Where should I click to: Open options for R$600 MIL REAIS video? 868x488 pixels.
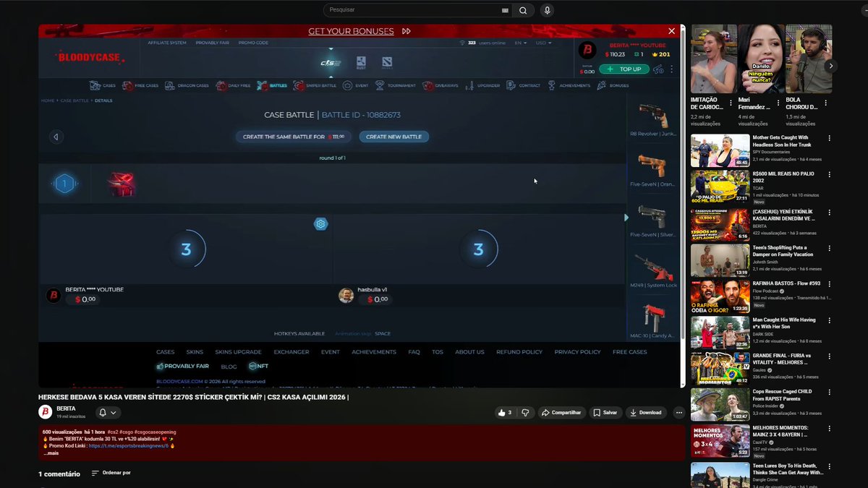pyautogui.click(x=830, y=174)
